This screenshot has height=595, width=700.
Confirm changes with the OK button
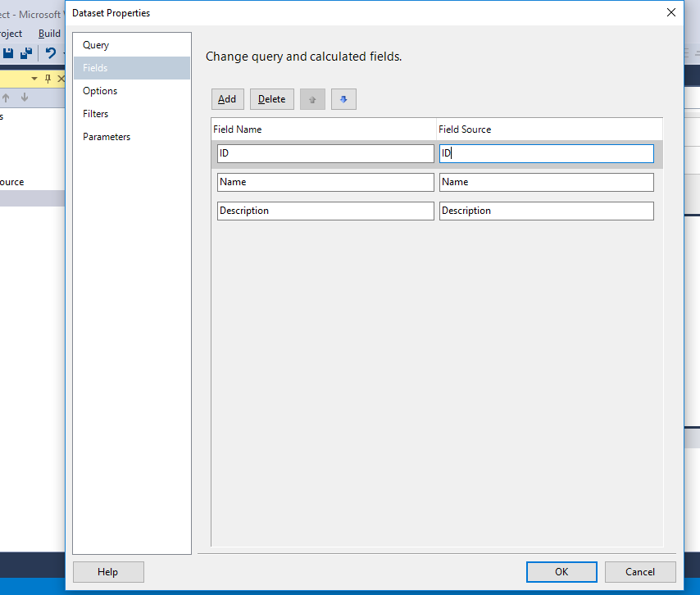coord(561,571)
